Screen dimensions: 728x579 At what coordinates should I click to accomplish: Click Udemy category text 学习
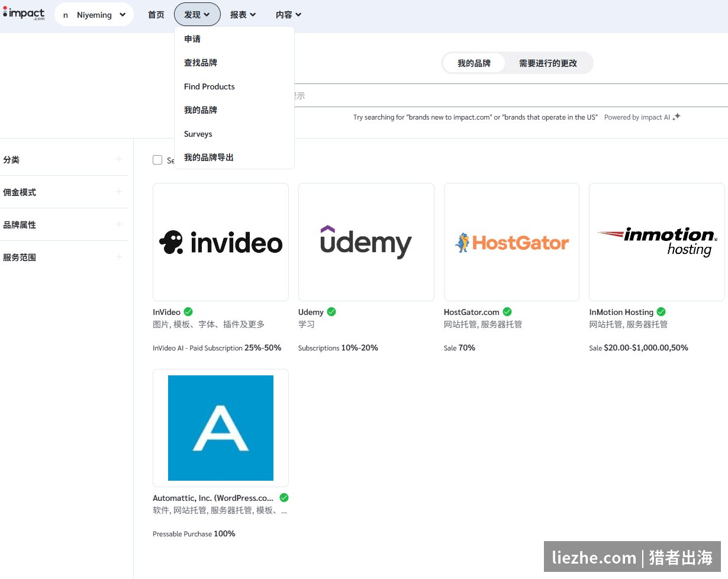tap(307, 324)
